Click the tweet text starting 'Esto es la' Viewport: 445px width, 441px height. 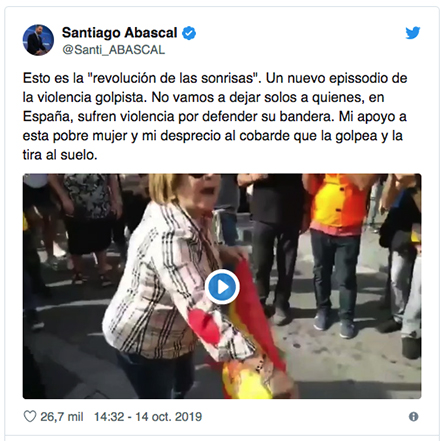click(215, 116)
